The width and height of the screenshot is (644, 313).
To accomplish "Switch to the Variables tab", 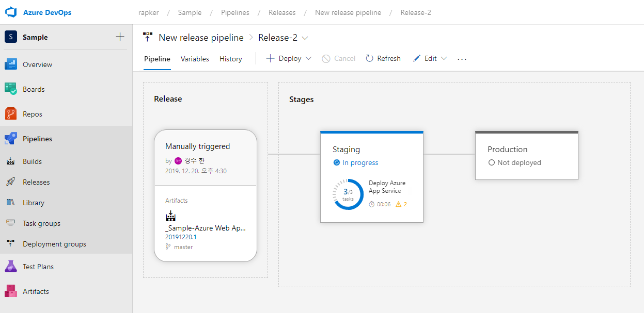I will [x=195, y=59].
